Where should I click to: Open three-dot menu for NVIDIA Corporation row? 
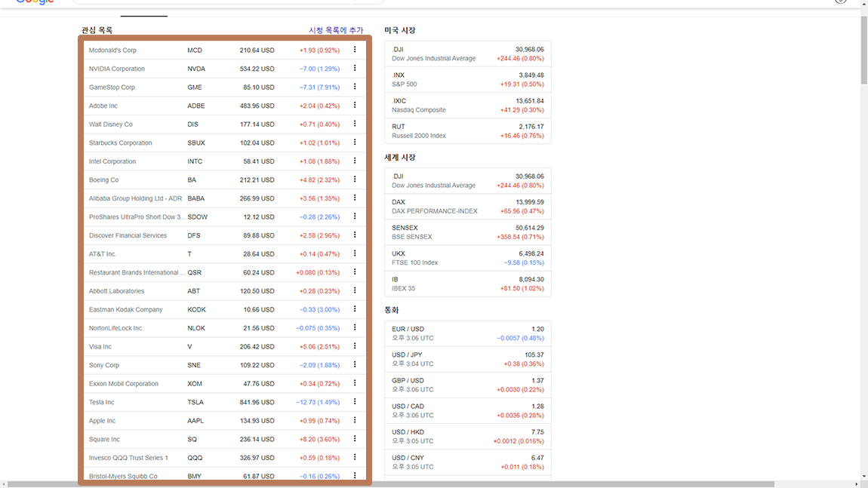(x=355, y=69)
